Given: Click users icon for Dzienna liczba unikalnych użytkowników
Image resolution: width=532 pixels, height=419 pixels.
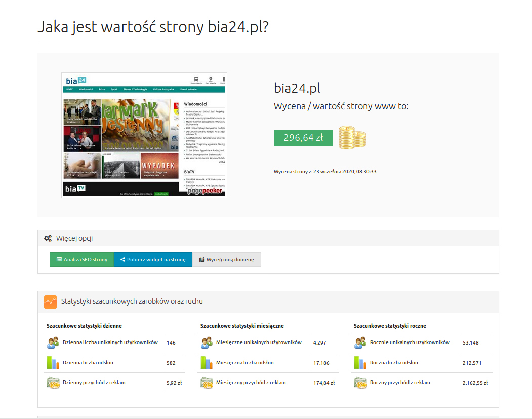Looking at the screenshot, I should tap(53, 342).
